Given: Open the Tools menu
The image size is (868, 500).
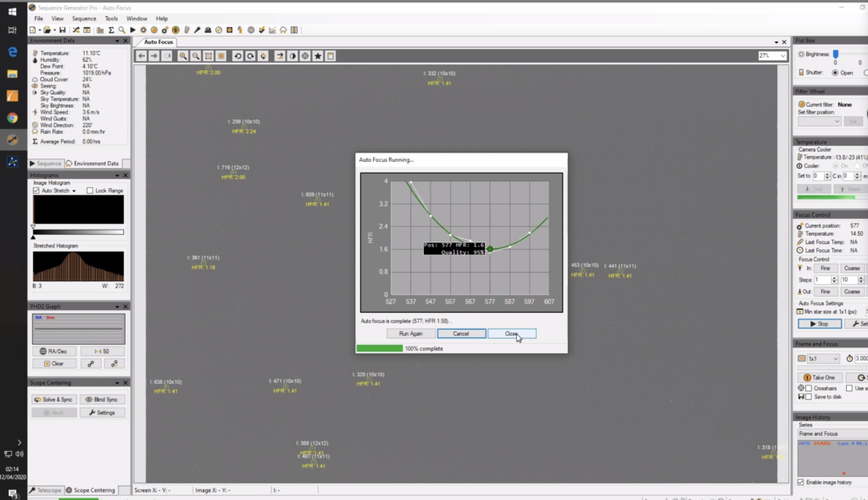Looking at the screenshot, I should point(111,19).
